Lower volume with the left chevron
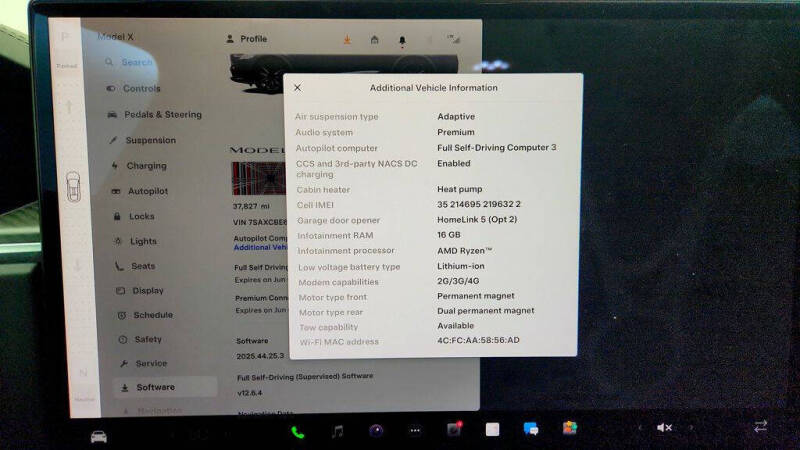 click(640, 428)
